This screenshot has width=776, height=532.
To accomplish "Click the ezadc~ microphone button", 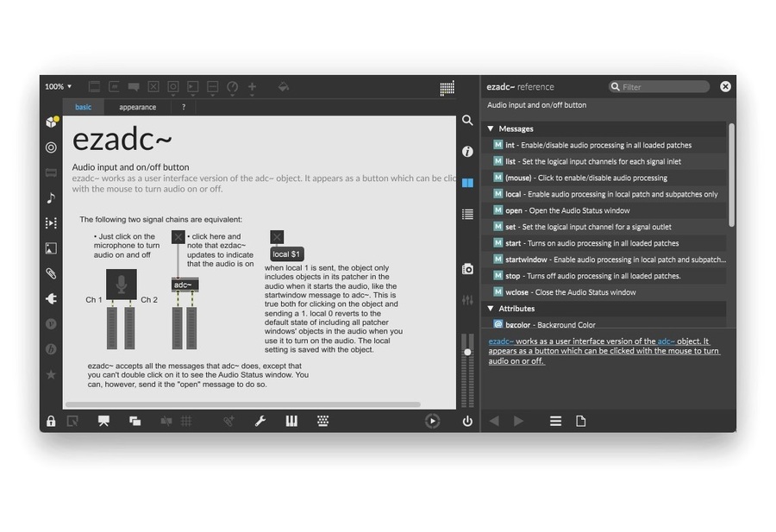I will (x=122, y=284).
